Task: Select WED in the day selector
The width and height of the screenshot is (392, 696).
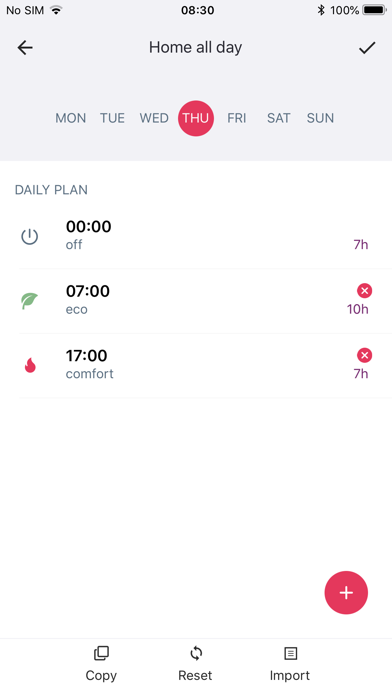Action: click(x=154, y=118)
